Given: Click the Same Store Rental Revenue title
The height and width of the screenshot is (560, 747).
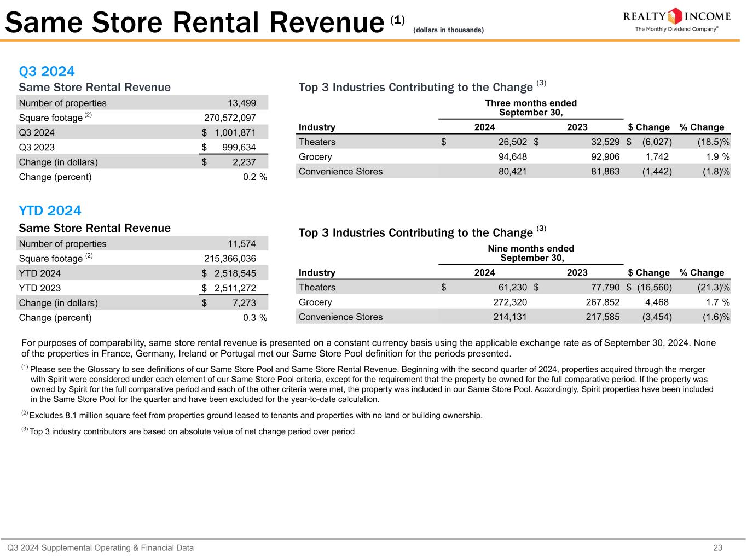Looking at the screenshot, I should pos(194,23).
